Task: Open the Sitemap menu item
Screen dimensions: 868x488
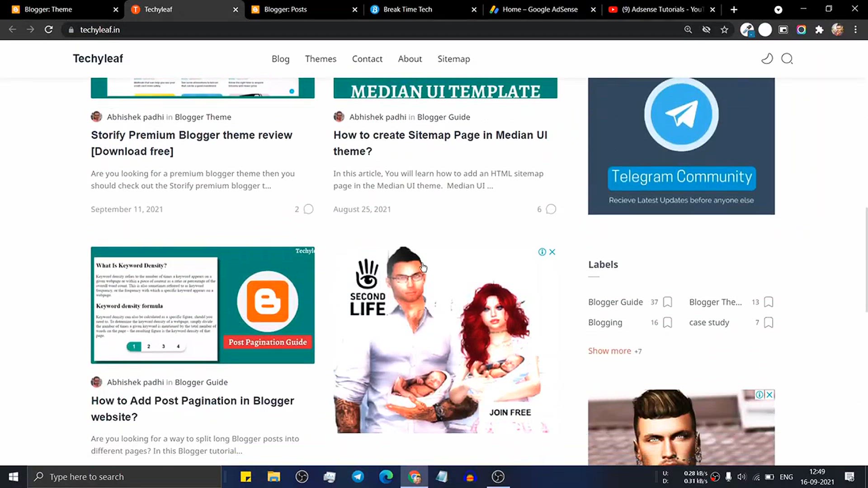Action: [x=453, y=59]
